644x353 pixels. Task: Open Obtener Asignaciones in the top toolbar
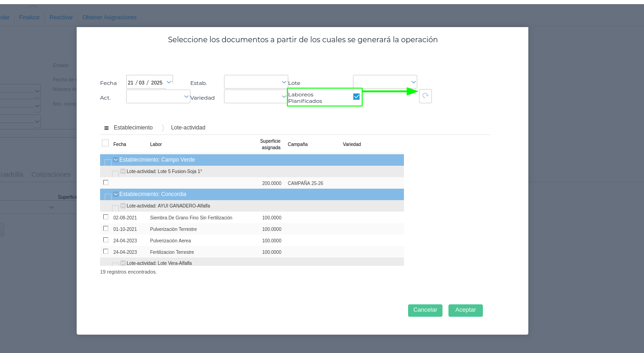(109, 17)
